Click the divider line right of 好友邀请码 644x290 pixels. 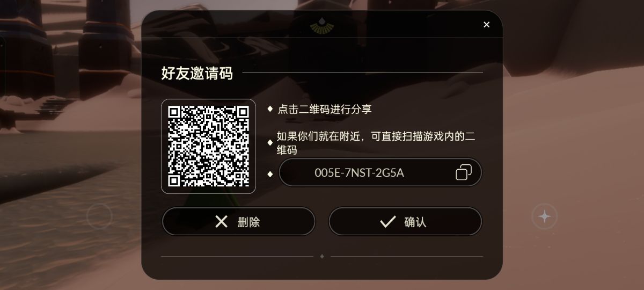tap(362, 72)
